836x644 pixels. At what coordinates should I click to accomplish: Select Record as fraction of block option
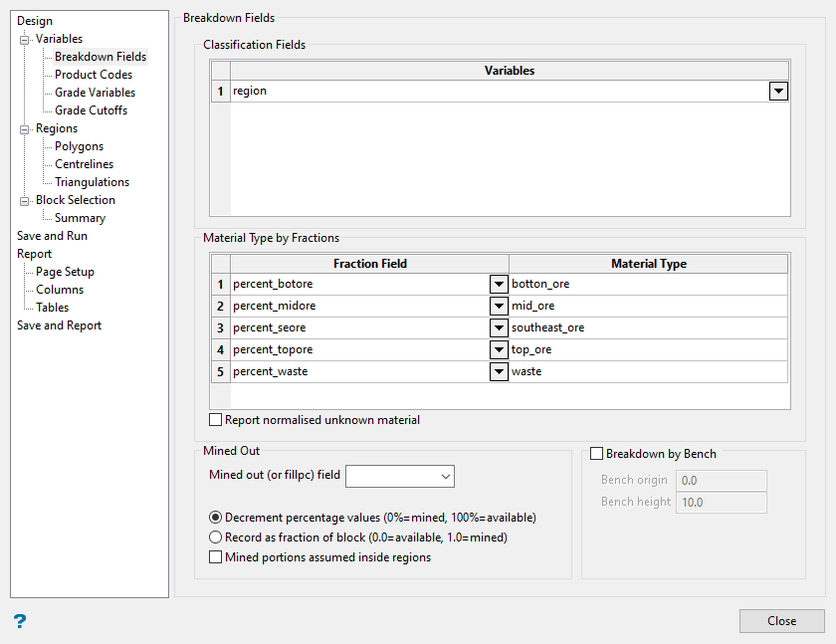[x=216, y=537]
